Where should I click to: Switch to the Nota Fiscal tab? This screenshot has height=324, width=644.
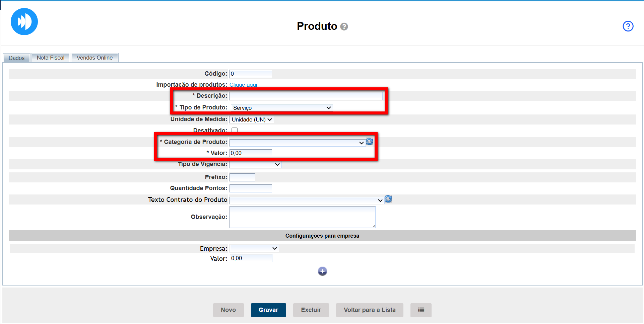pos(51,58)
